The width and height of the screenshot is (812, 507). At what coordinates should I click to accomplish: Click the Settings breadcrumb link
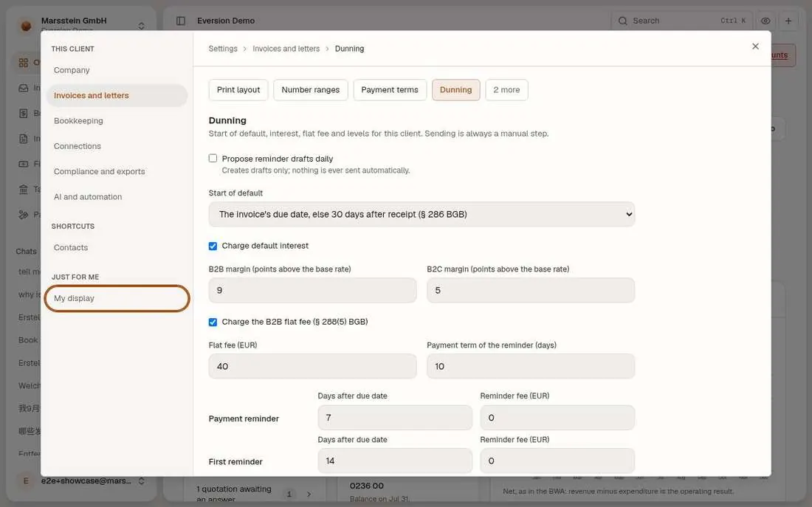223,49
